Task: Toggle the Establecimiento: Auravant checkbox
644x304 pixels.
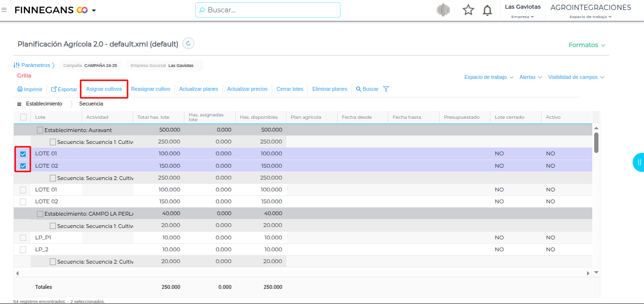Action: tap(40, 130)
